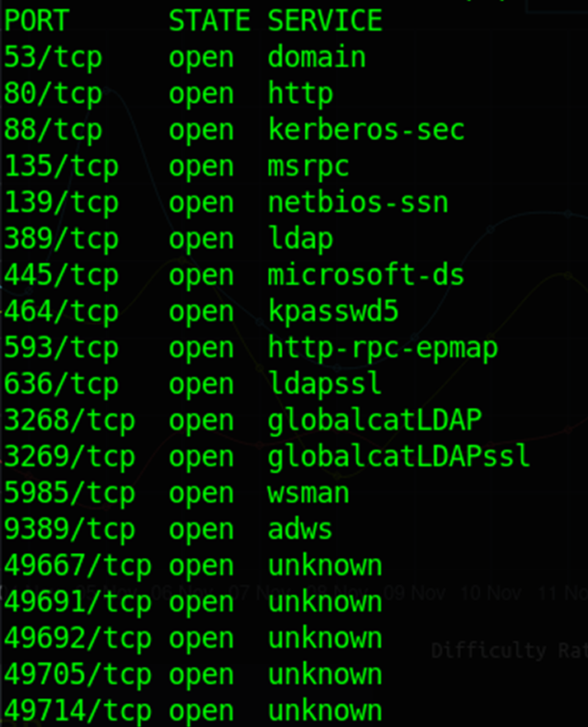Click the http-rpc-epmap service text
This screenshot has width=588, height=727.
tap(383, 349)
